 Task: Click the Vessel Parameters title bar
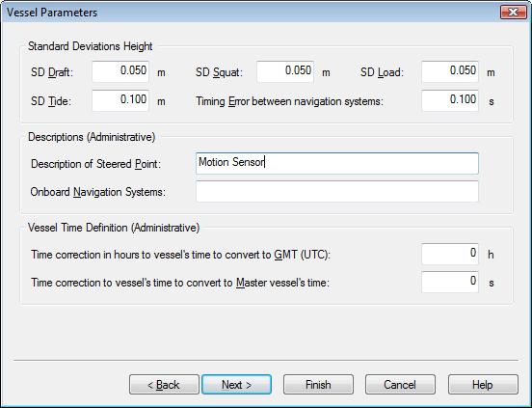252,13
